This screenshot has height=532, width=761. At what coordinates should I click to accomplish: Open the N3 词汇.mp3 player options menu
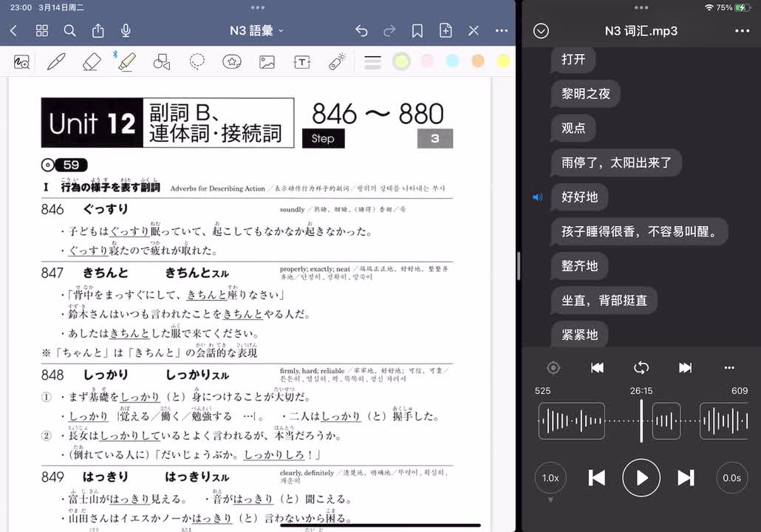point(742,31)
